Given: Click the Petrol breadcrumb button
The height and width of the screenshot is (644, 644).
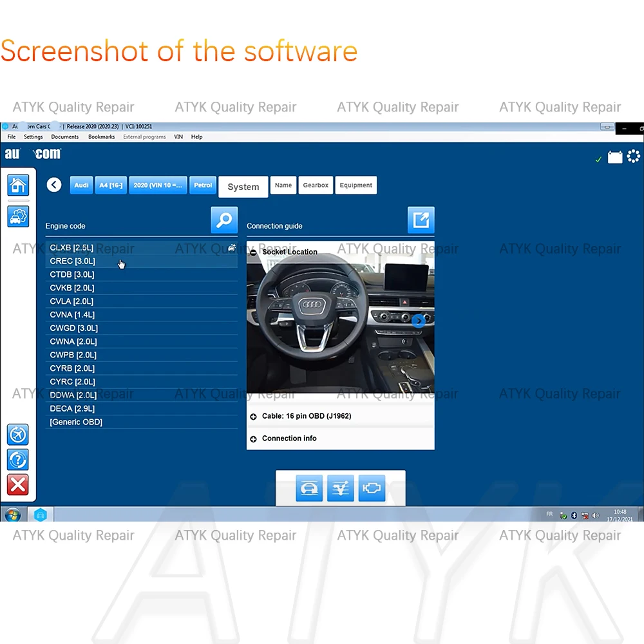Looking at the screenshot, I should tap(203, 185).
